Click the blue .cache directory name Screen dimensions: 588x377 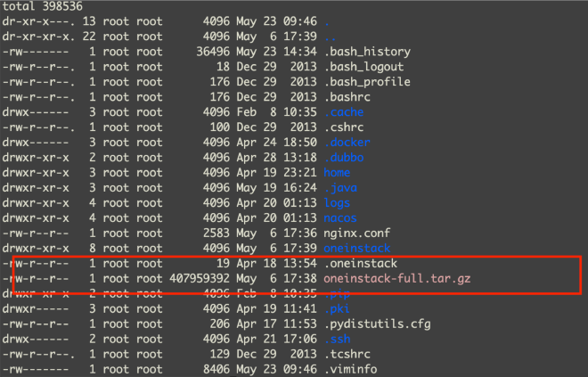tap(345, 112)
